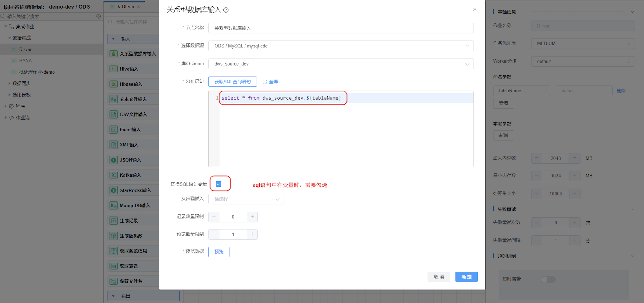The image size is (644, 303).
Task: Increase the record count limit stepper
Action: coord(252,217)
